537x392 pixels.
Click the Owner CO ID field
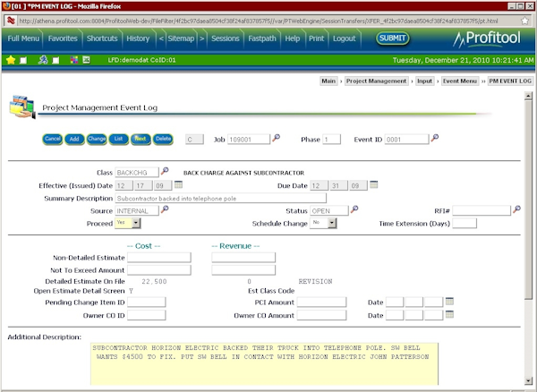(147, 315)
